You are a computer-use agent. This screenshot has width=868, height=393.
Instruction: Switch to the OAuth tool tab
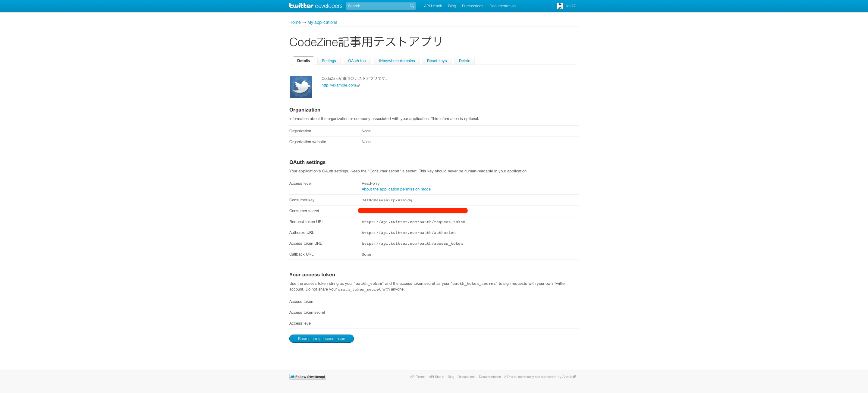357,61
